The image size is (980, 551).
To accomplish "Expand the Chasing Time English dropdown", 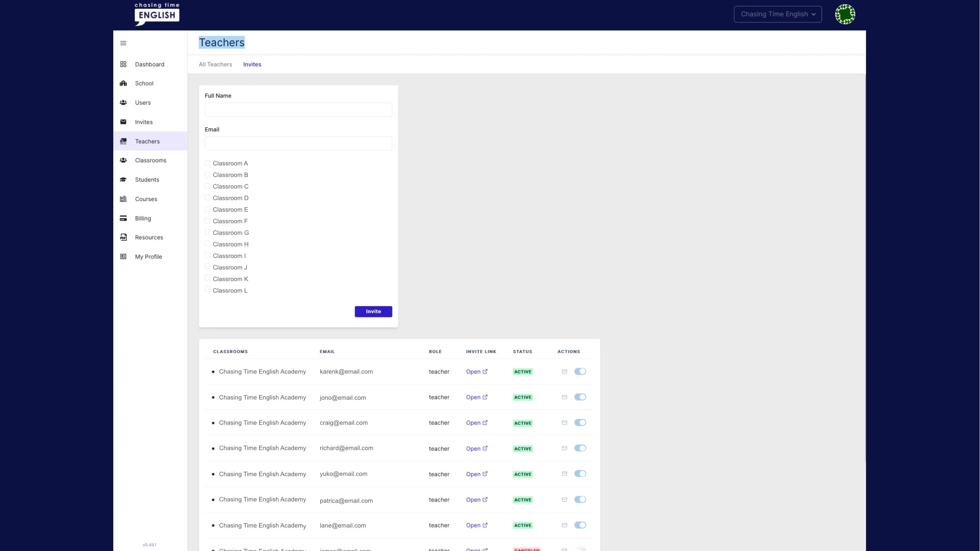I will 777,14.
